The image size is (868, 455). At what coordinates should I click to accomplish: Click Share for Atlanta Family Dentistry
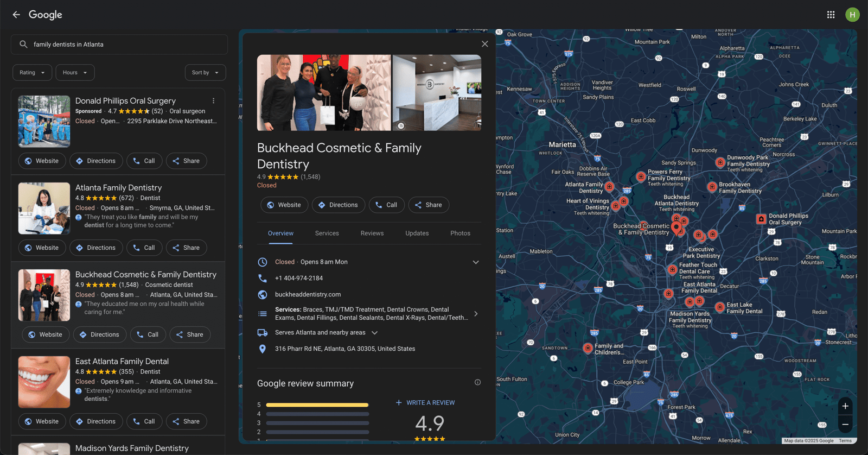pos(186,248)
